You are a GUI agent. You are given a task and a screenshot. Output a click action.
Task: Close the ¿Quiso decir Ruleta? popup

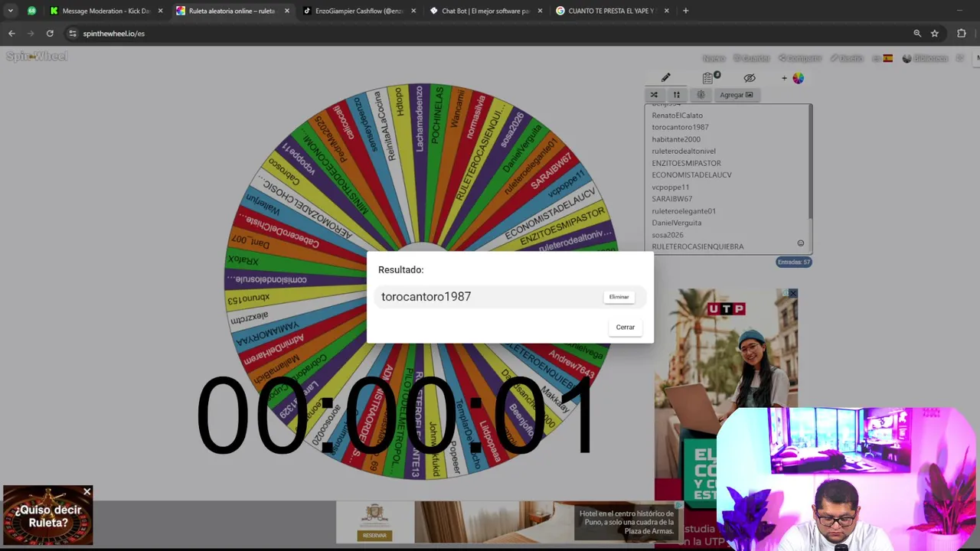pos(87,492)
